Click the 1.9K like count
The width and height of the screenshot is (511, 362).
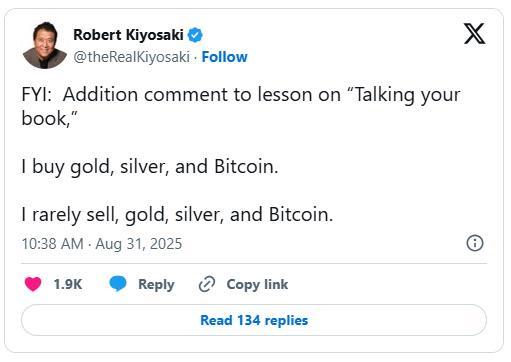68,284
